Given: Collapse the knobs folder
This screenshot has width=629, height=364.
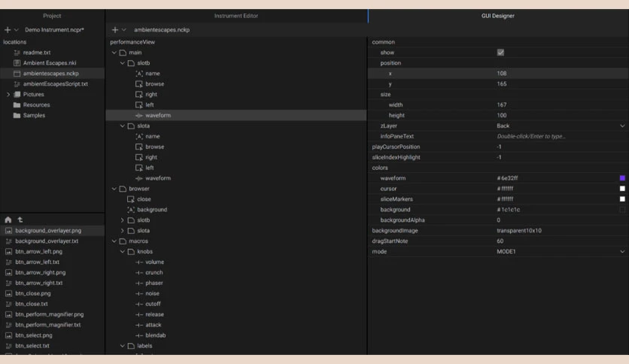Looking at the screenshot, I should click(x=123, y=251).
